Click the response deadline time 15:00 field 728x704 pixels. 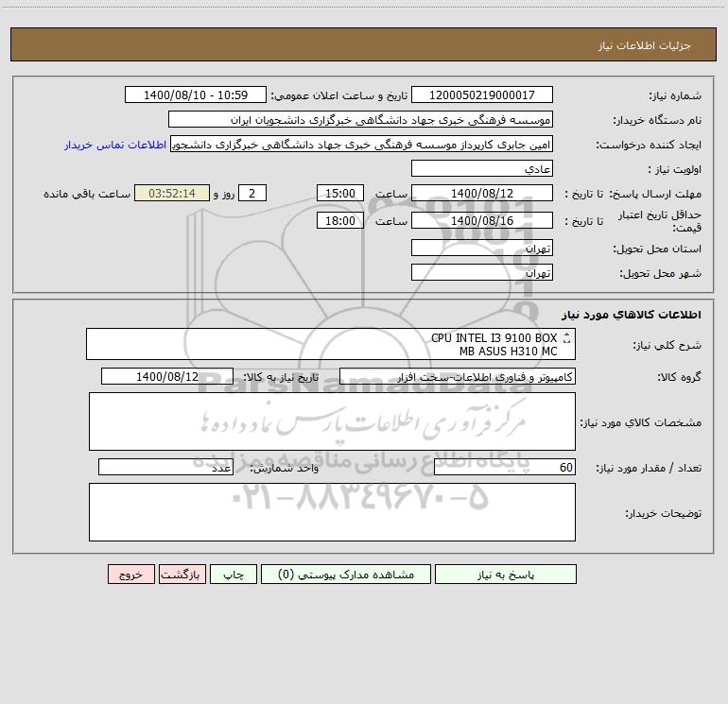tap(339, 193)
